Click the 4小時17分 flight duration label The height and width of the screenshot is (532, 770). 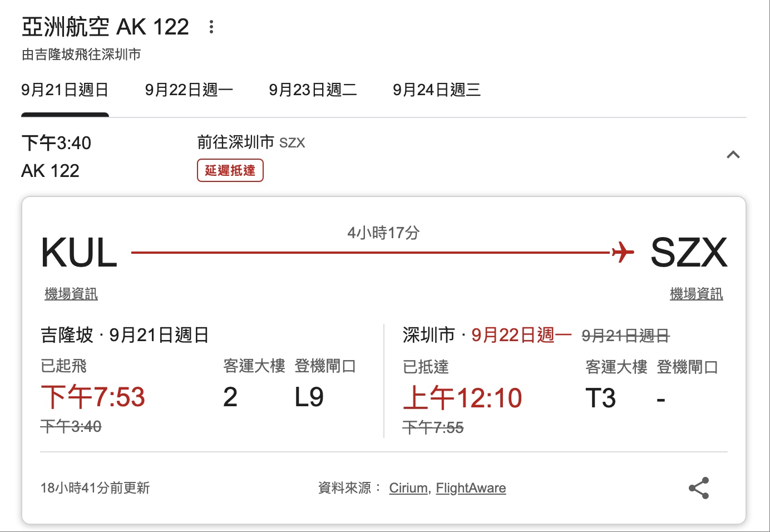pyautogui.click(x=384, y=233)
